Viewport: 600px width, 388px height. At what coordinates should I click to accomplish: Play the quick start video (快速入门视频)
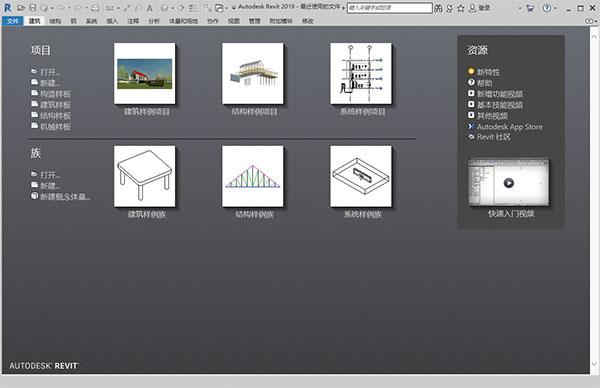pyautogui.click(x=509, y=183)
